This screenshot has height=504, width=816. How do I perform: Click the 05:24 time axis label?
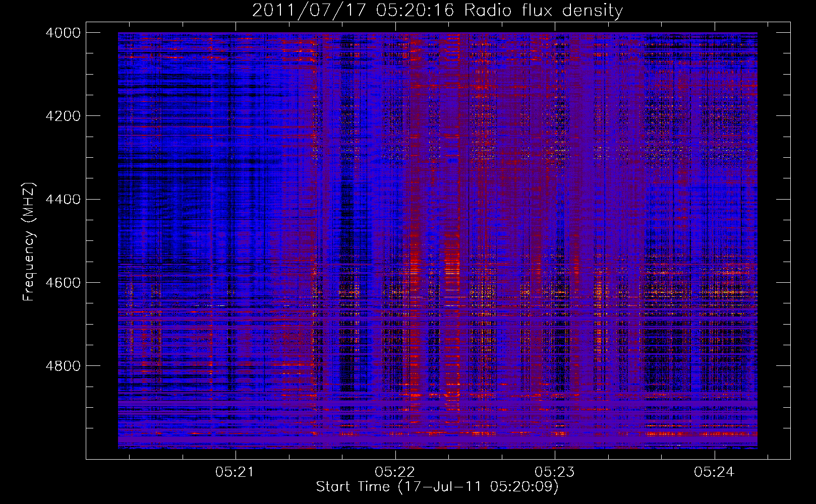tap(714, 472)
